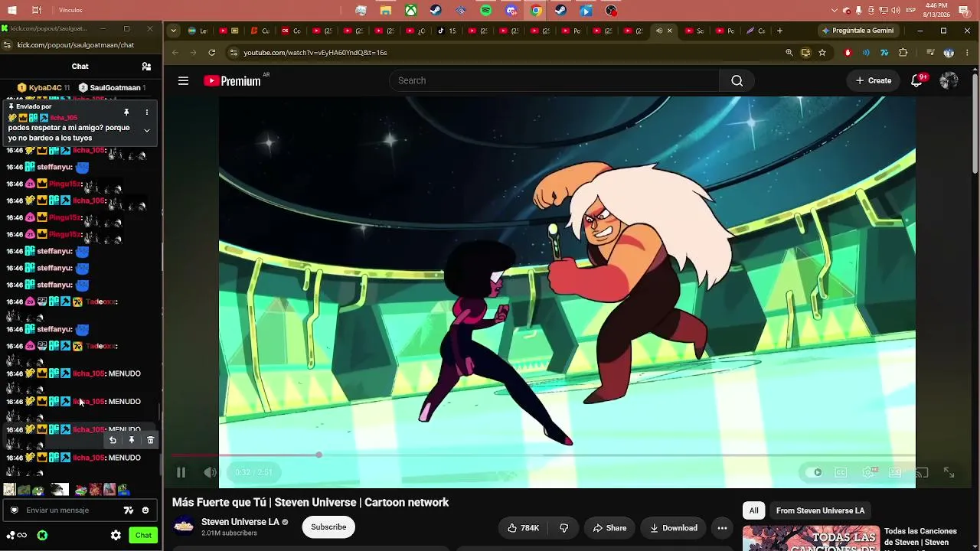Open YouTube video page scrollbar
The width and height of the screenshot is (980, 551).
tap(975, 122)
